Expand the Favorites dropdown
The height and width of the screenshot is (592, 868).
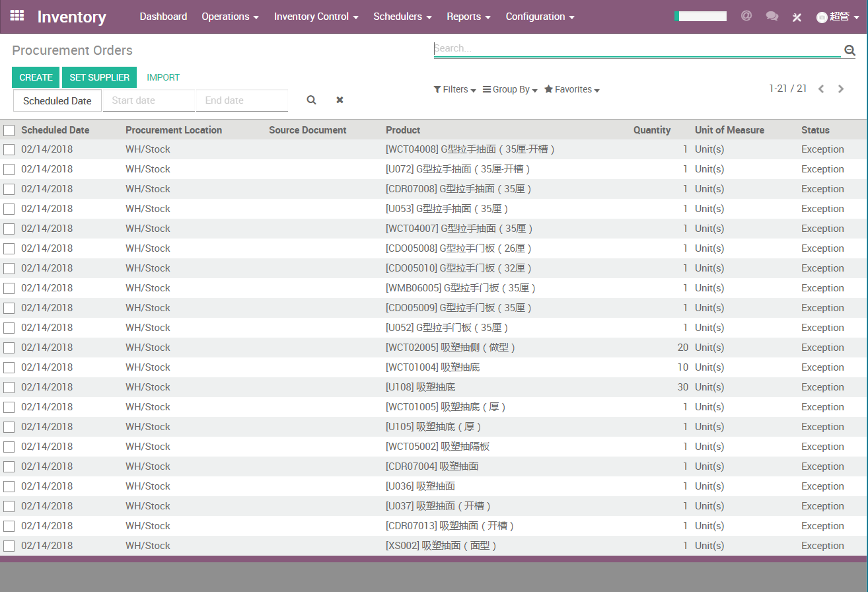pos(571,90)
